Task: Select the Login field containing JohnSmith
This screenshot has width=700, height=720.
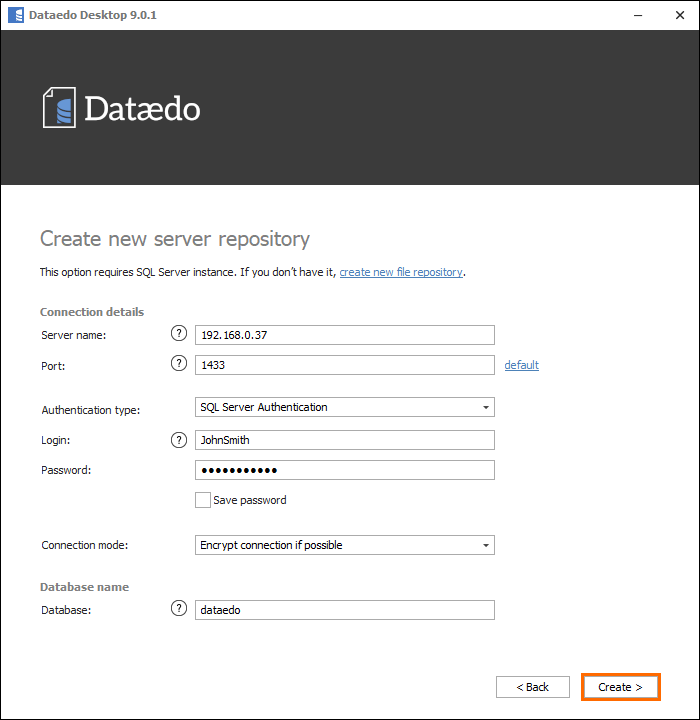Action: 344,440
